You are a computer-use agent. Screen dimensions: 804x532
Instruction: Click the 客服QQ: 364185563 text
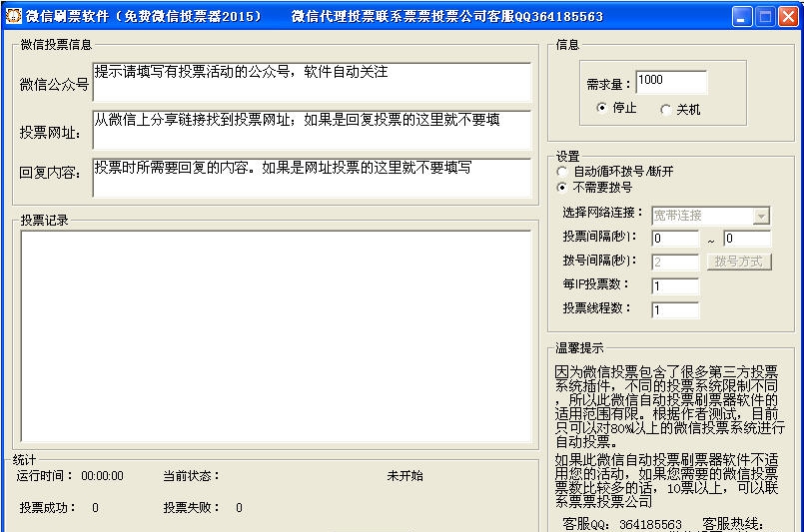622,524
